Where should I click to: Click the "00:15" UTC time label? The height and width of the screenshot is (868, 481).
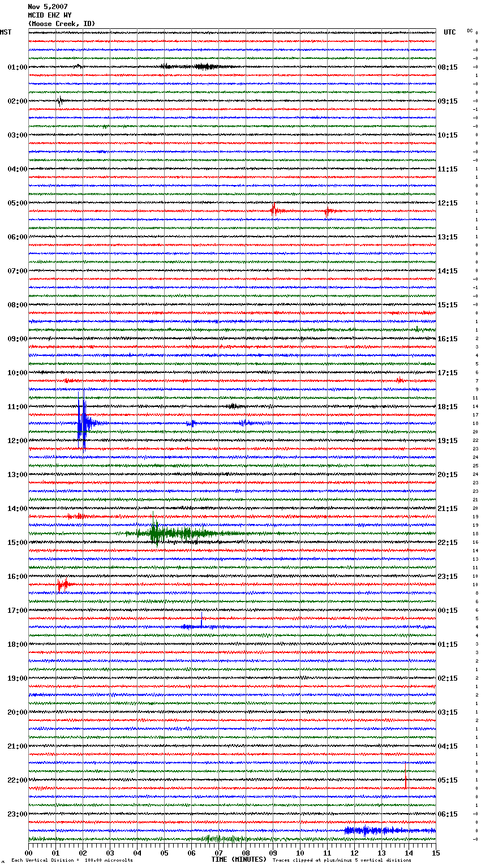point(448,611)
